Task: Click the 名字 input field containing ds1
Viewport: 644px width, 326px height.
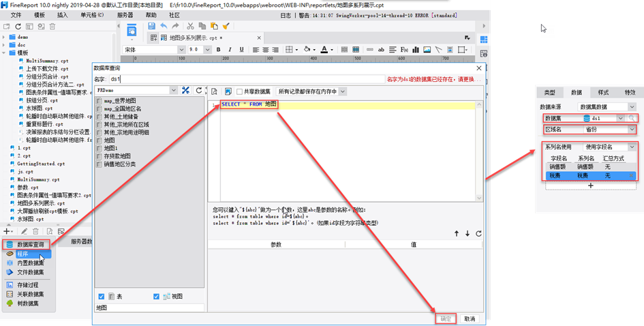Action: (x=247, y=79)
